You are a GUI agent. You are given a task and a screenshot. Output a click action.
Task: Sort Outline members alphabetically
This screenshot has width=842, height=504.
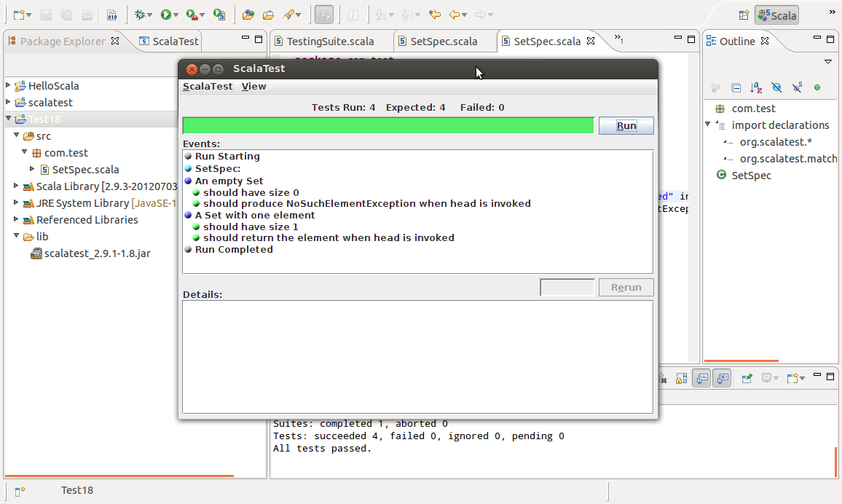(x=755, y=87)
